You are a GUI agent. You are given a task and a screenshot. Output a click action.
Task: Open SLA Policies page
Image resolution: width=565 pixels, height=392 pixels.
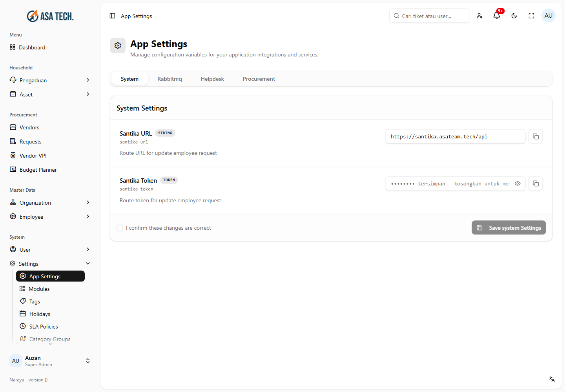click(x=50, y=327)
